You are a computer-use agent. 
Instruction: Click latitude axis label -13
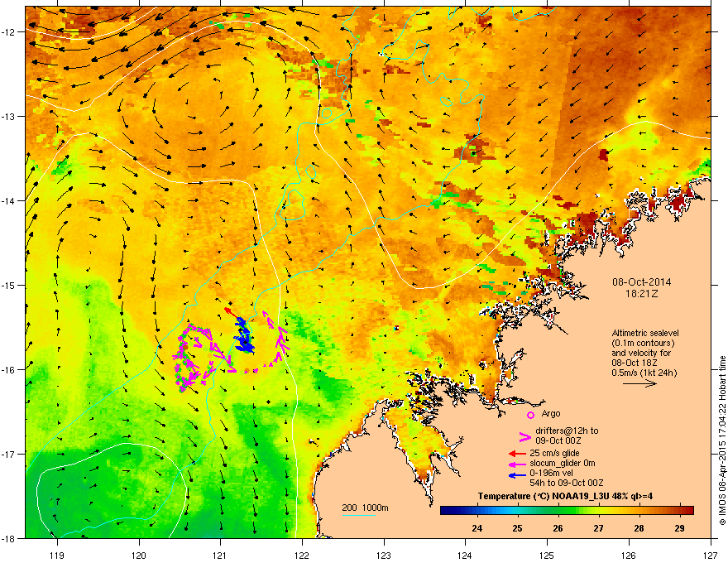coord(8,116)
